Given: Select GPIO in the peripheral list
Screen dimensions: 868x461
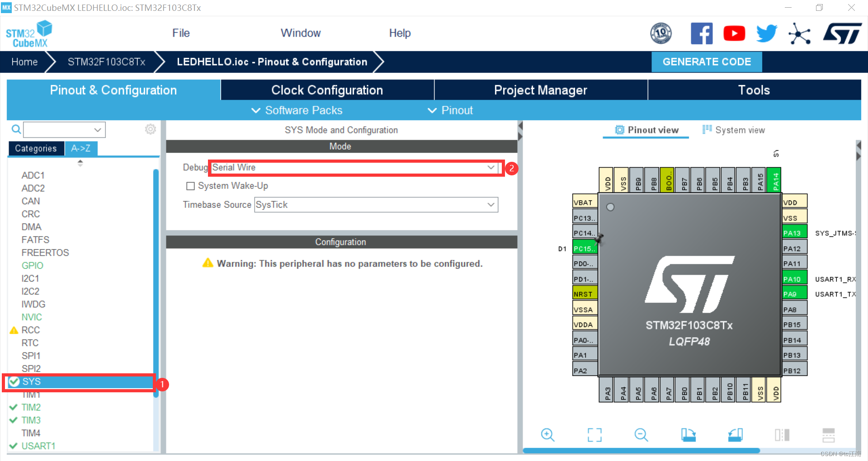Looking at the screenshot, I should point(33,265).
